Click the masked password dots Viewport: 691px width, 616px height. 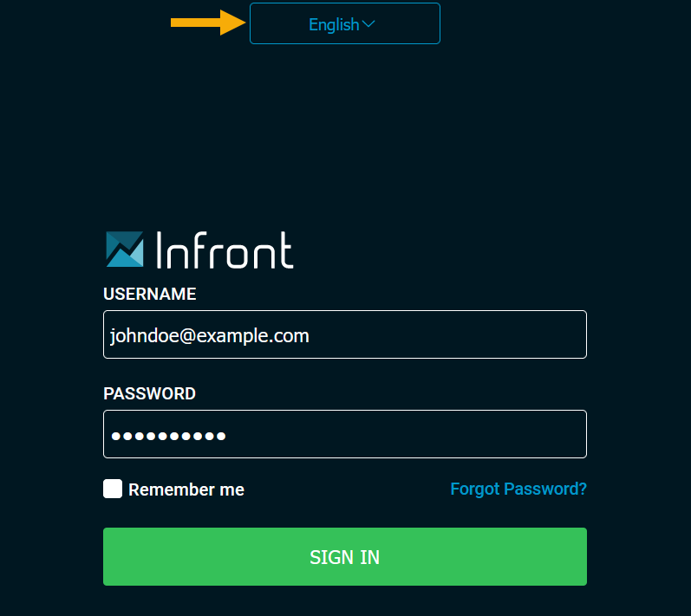click(169, 435)
